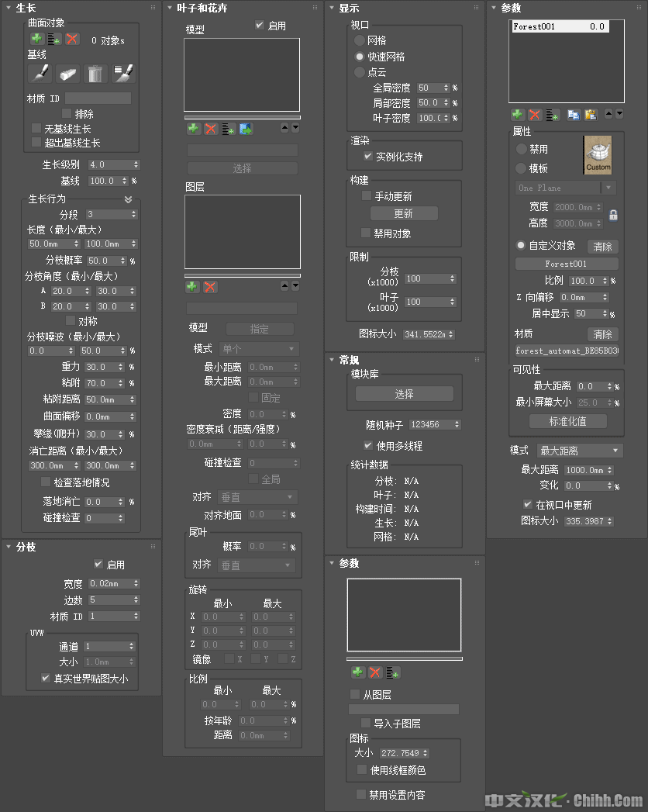This screenshot has width=648, height=812.
Task: Click the export model icon in the 模型 list
Action: (245, 128)
